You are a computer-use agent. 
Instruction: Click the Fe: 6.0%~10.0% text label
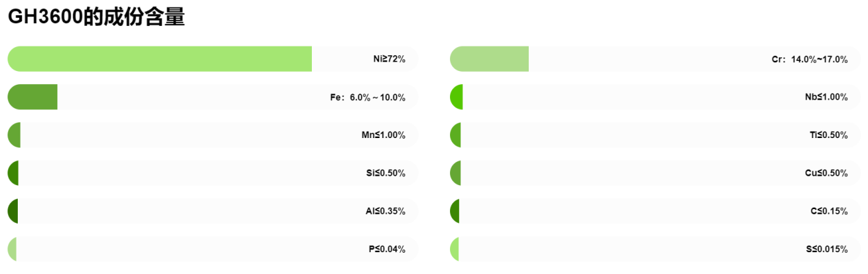click(368, 98)
